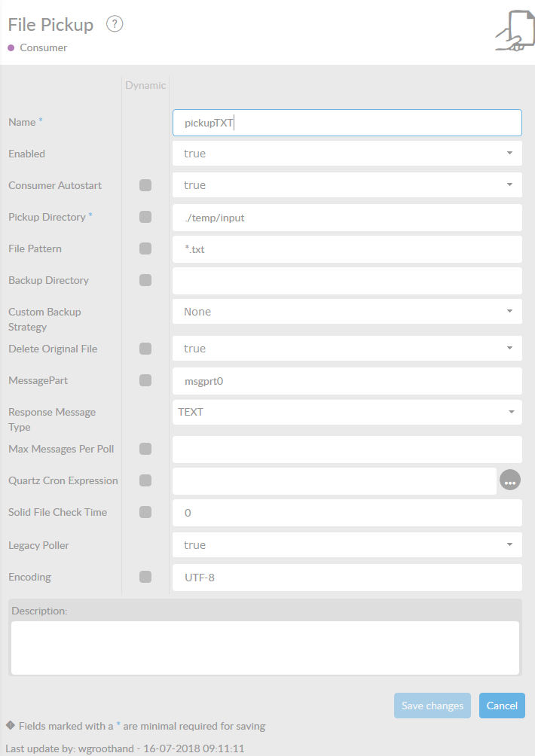Click the Solid File Check Time field
Image resolution: width=535 pixels, height=756 pixels.
point(347,513)
